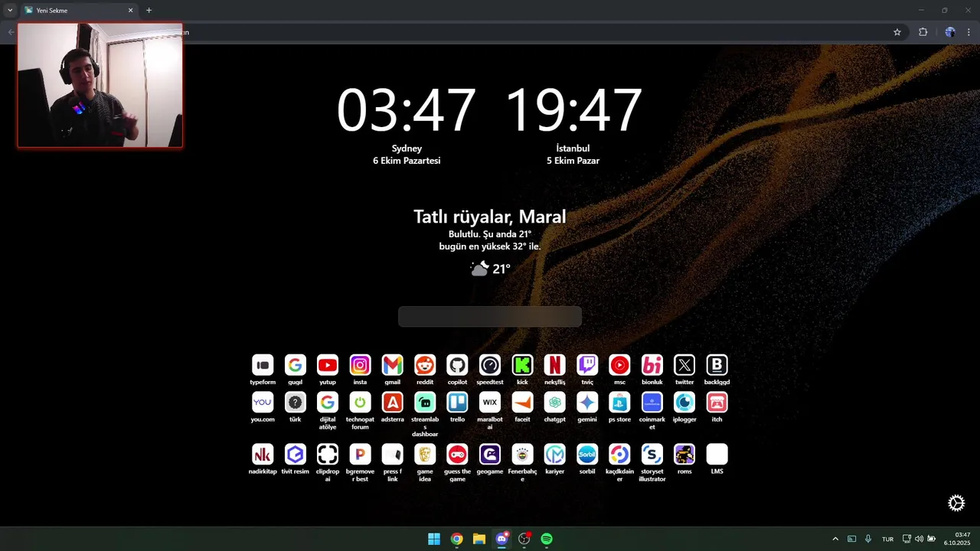Open the bionluk shortcut
Screen dimensions: 980x551
point(652,365)
